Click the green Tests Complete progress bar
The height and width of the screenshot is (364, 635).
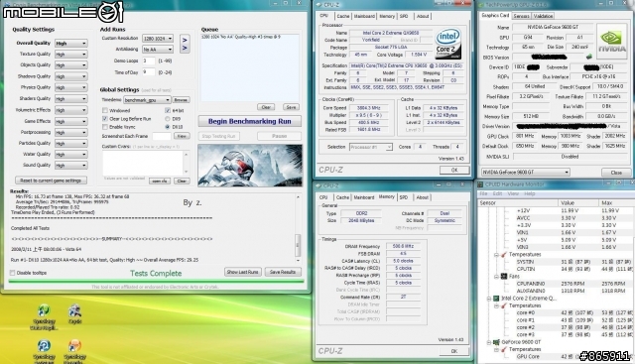(x=156, y=281)
